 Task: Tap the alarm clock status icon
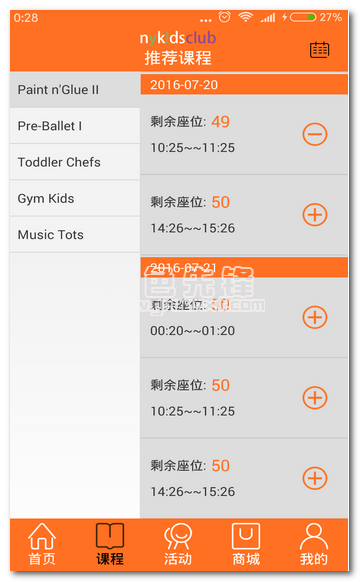224,17
